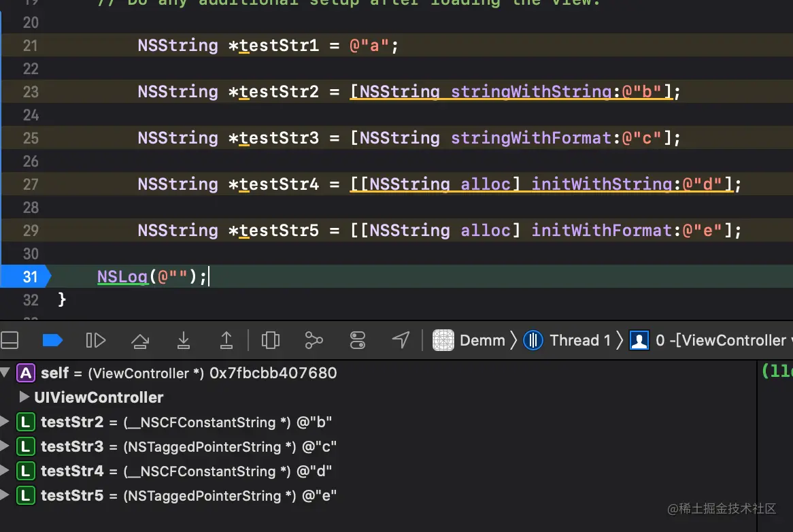Click the Thread 1 thread icon

(x=533, y=340)
